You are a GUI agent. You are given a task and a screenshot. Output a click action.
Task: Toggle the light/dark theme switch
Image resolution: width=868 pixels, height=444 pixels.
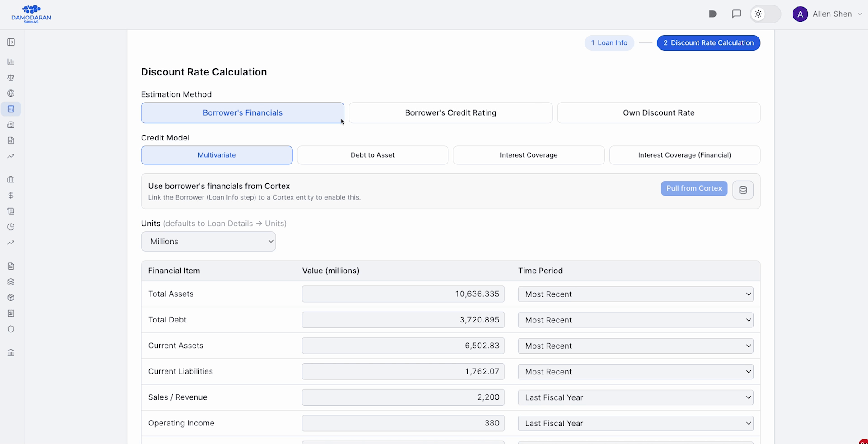[766, 14]
